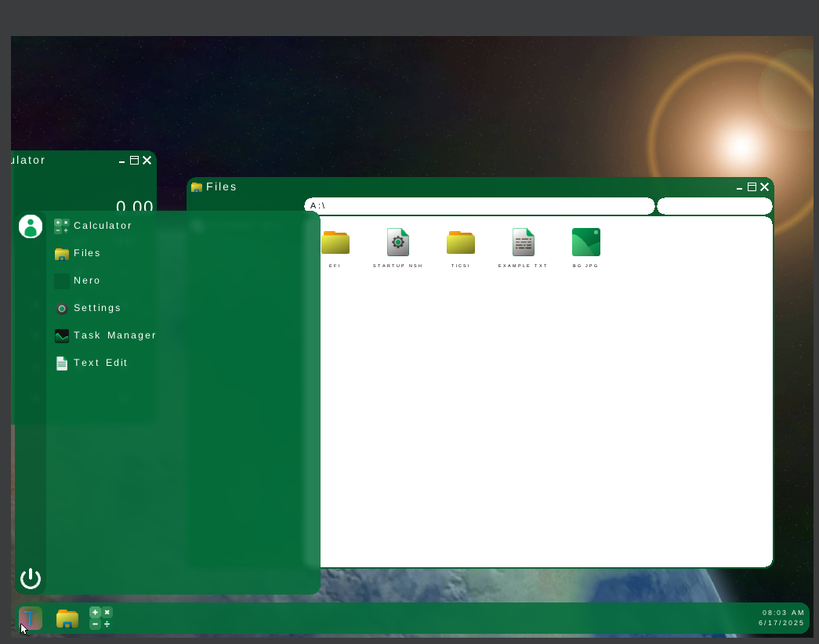
Task: Open Text Edit from the start menu
Action: 100,363
